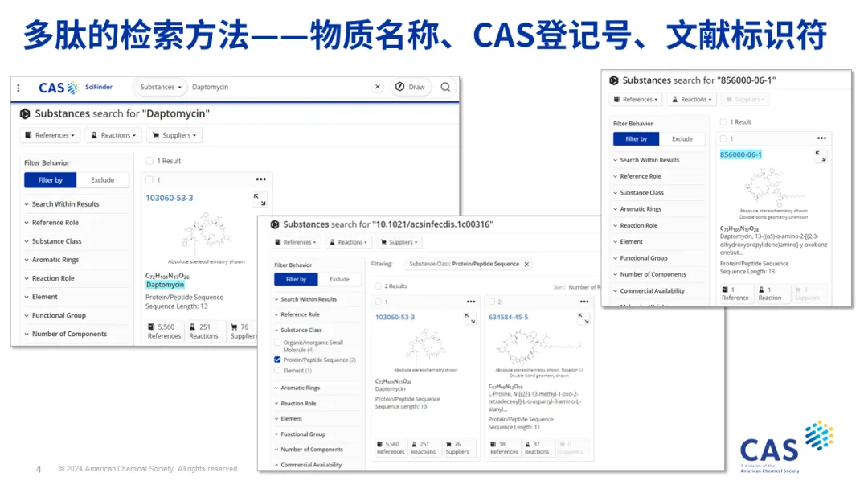Open the highlighted 856000-06-1 substance link
The height and width of the screenshot is (489, 868).
tap(741, 154)
